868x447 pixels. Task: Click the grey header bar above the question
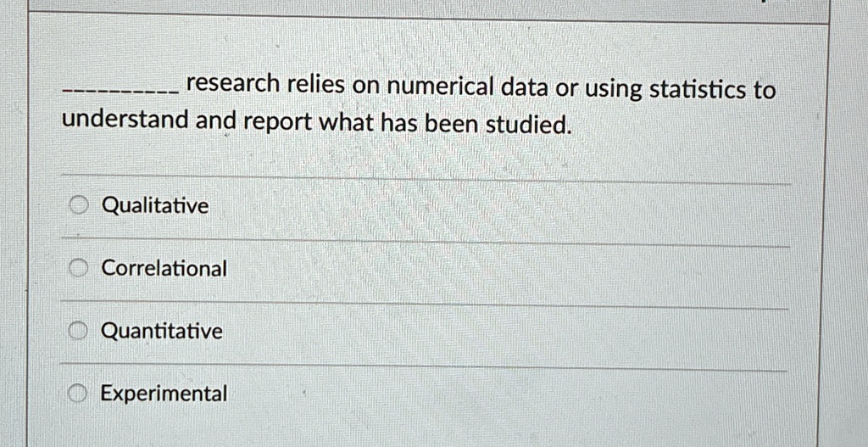(428, 10)
